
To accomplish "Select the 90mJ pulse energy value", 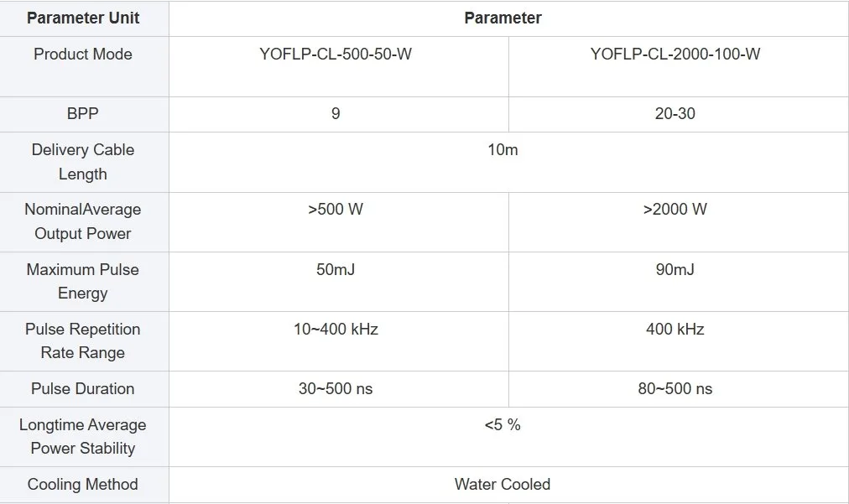I will pyautogui.click(x=675, y=269).
